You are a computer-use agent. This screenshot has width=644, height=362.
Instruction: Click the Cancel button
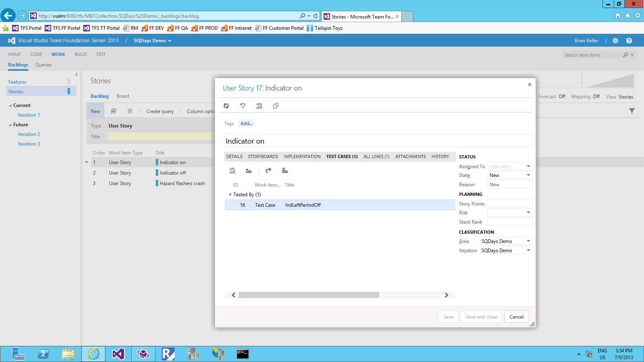516,317
